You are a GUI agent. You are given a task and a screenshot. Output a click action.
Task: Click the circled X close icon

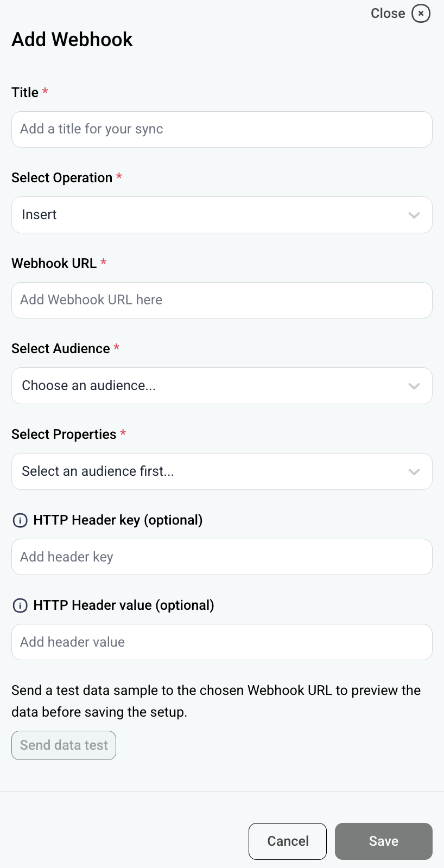click(x=421, y=13)
